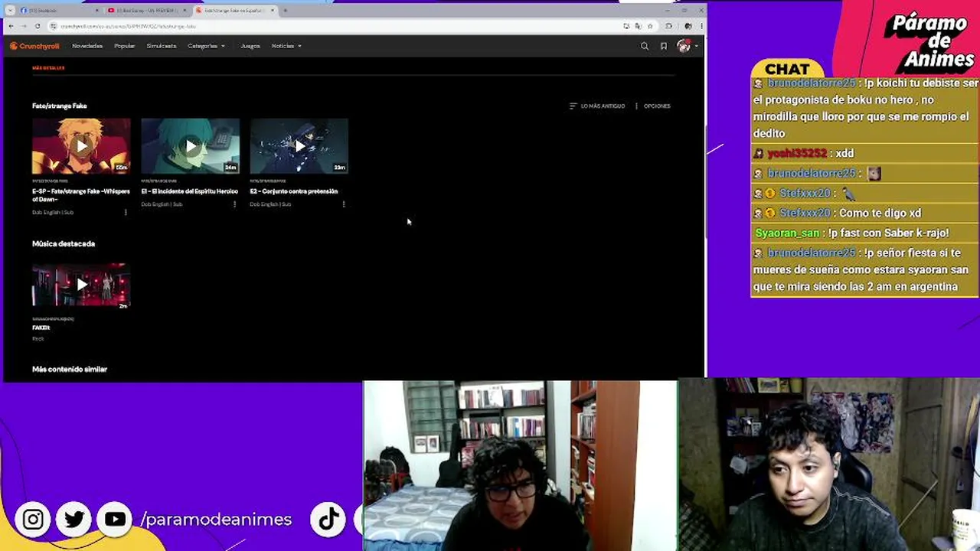Click the Más contenido similar heading
980x551 pixels.
coord(70,369)
